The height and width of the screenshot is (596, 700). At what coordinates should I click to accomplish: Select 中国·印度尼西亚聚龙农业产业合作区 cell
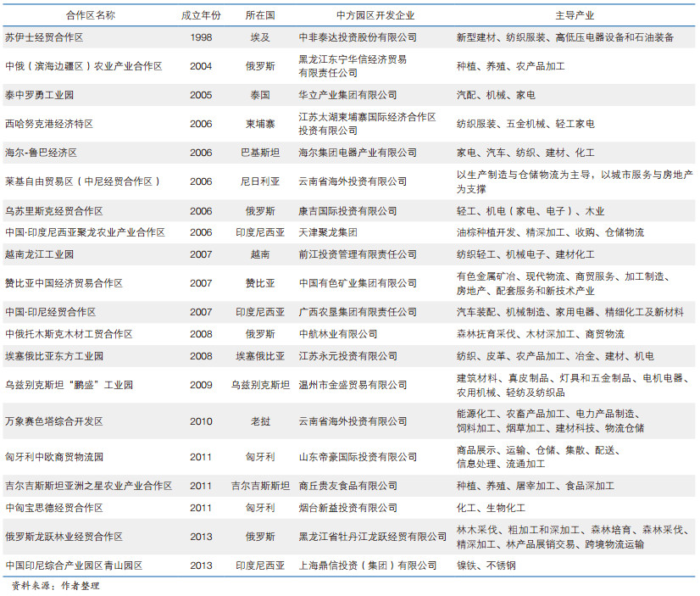pos(85,232)
